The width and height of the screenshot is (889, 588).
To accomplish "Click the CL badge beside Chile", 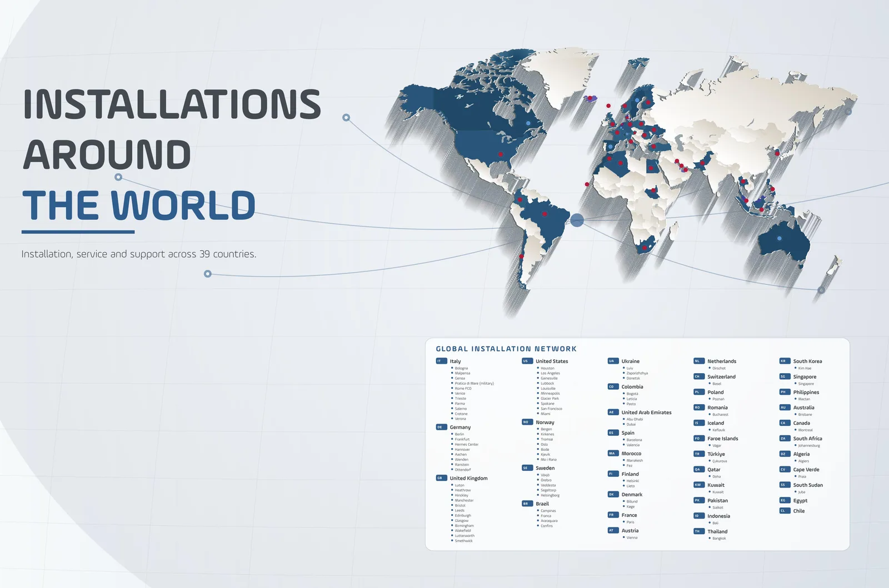I will pyautogui.click(x=785, y=511).
